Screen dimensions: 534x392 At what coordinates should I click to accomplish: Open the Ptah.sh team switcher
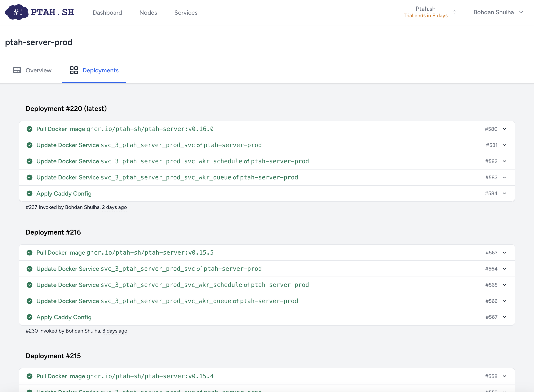[x=430, y=12]
